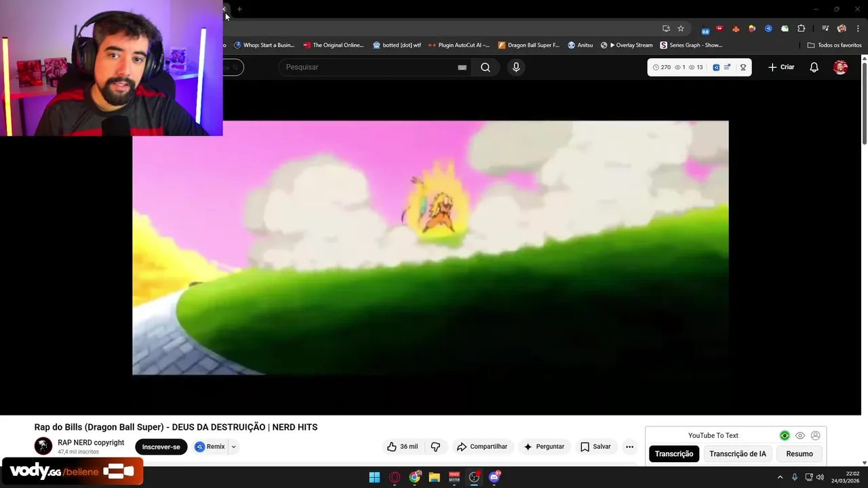This screenshot has width=868, height=488.
Task: Click the user icon in YouTube To Text
Action: click(816, 436)
